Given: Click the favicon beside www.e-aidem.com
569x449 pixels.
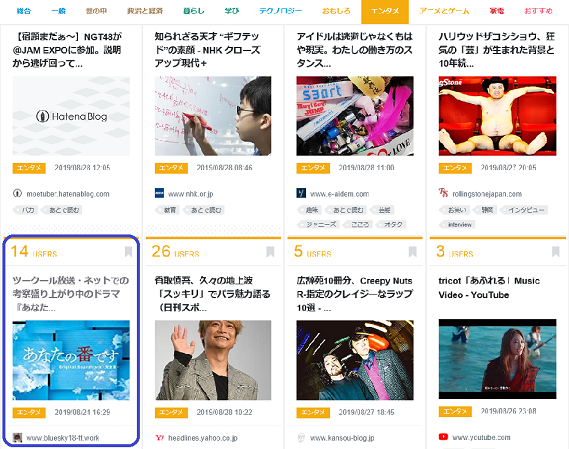Looking at the screenshot, I should point(301,193).
